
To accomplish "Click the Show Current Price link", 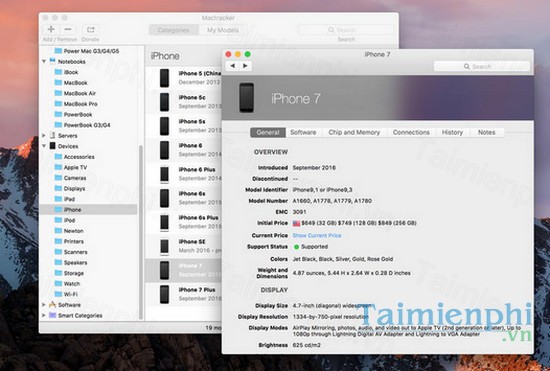I will pyautogui.click(x=317, y=235).
